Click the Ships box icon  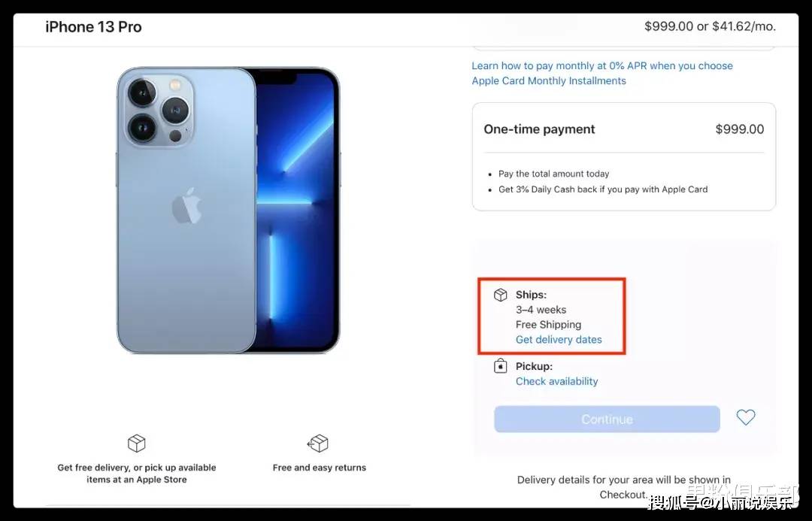[500, 295]
